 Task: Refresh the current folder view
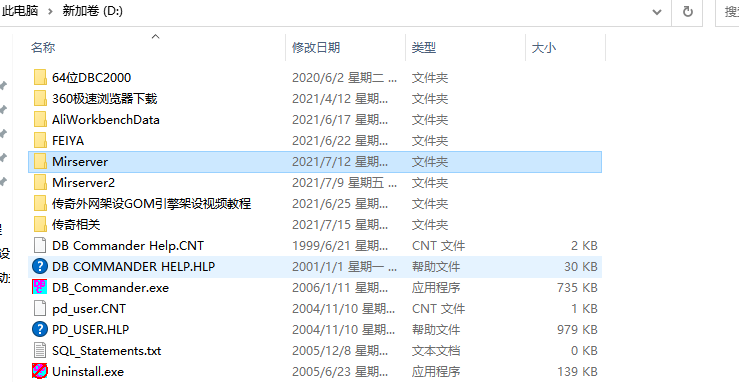click(x=688, y=12)
